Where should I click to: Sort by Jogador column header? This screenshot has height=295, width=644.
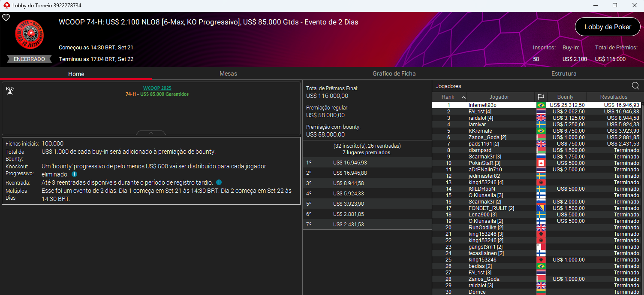click(x=499, y=97)
